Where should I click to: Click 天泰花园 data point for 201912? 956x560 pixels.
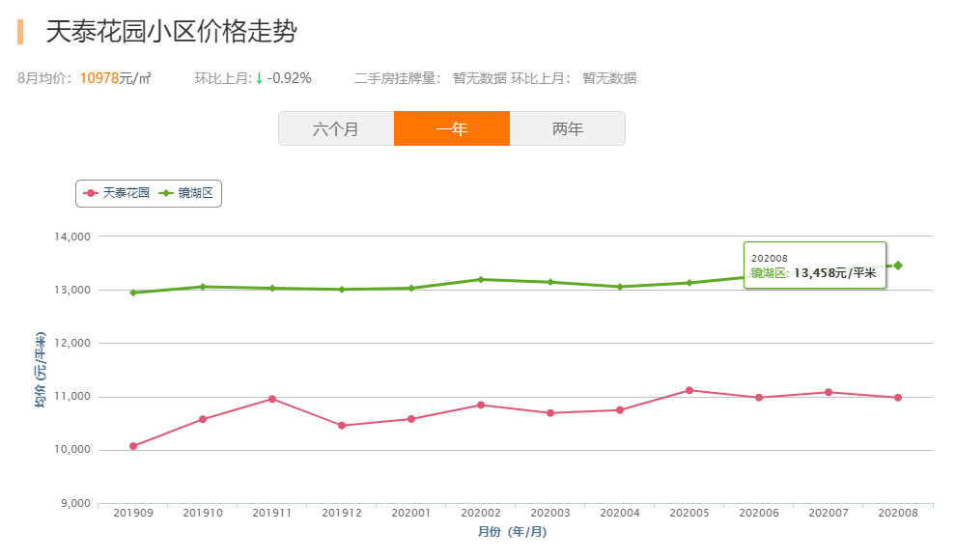coord(342,426)
